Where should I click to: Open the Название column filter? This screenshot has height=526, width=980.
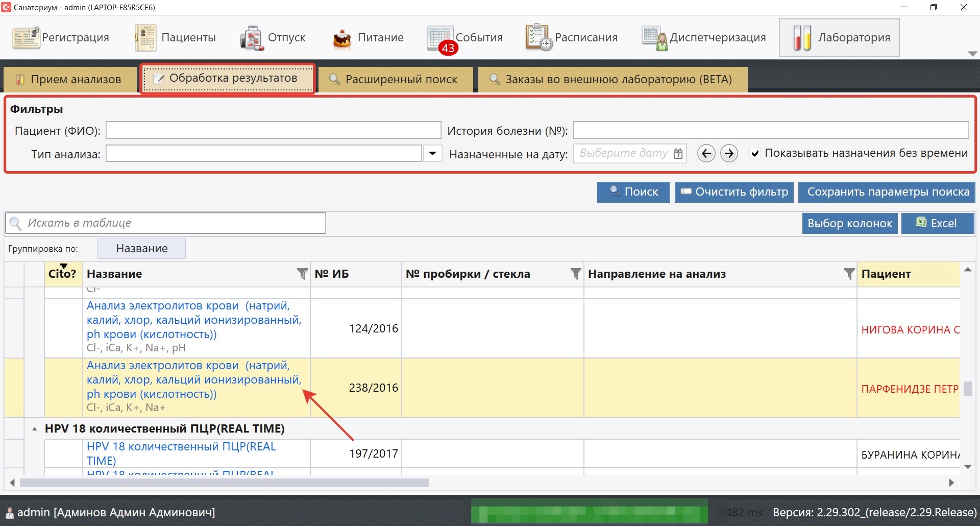[302, 274]
